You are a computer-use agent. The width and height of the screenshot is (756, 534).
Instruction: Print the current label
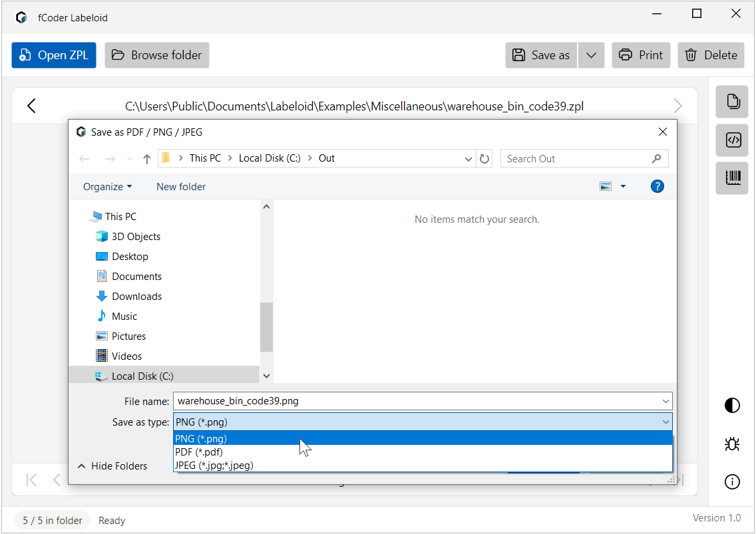(641, 55)
